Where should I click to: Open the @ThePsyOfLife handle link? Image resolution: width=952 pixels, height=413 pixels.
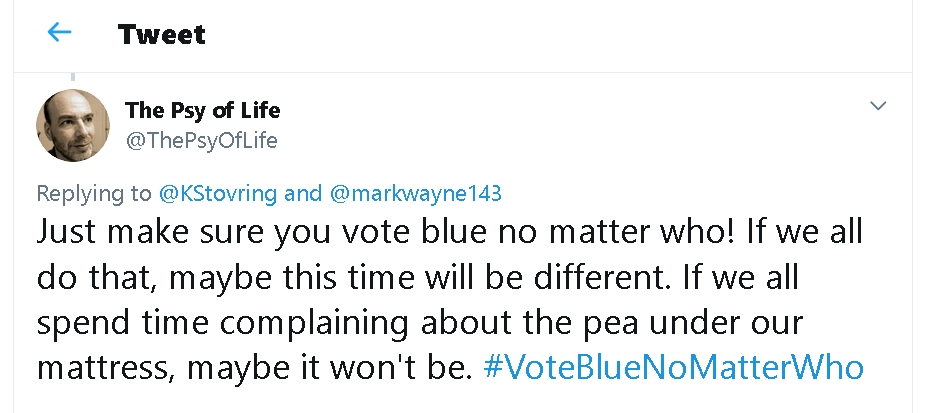tap(201, 141)
